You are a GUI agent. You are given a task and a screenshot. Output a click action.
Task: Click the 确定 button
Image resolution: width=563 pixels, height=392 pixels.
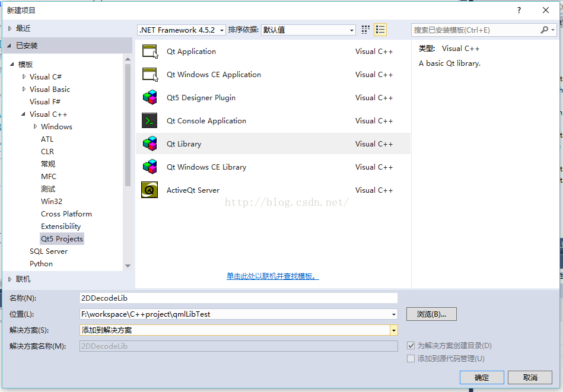(x=482, y=378)
